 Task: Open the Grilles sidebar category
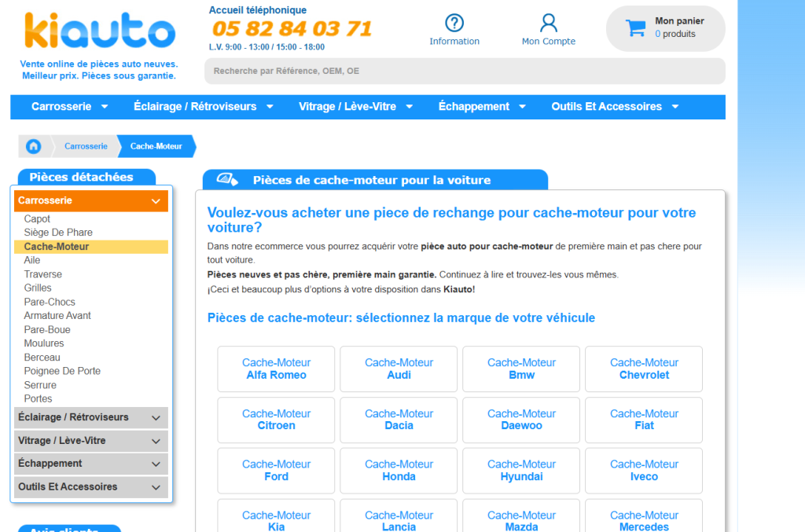tap(38, 288)
